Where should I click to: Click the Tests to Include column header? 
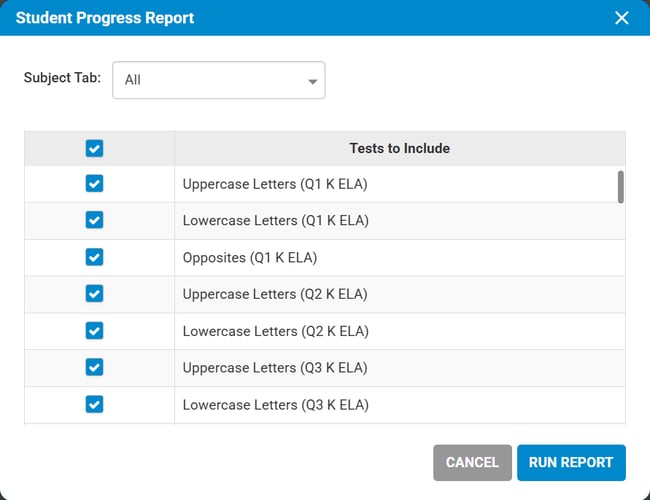tap(399, 148)
